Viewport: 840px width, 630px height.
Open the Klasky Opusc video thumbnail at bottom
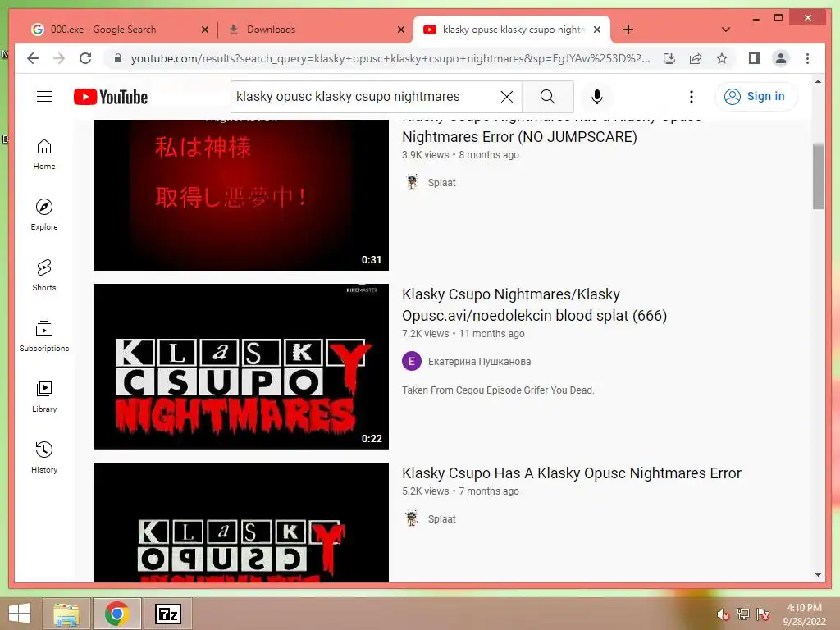(241, 523)
